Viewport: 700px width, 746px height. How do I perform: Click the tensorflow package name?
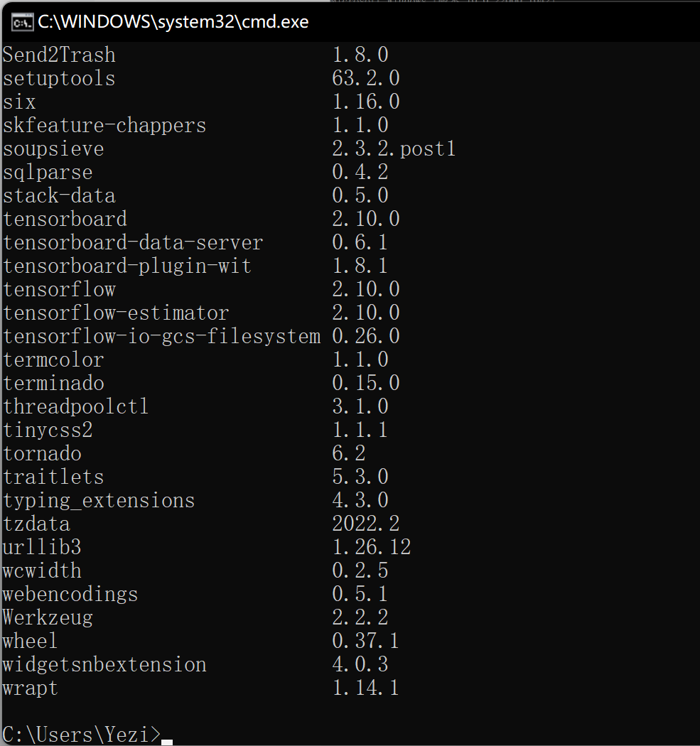(60, 289)
